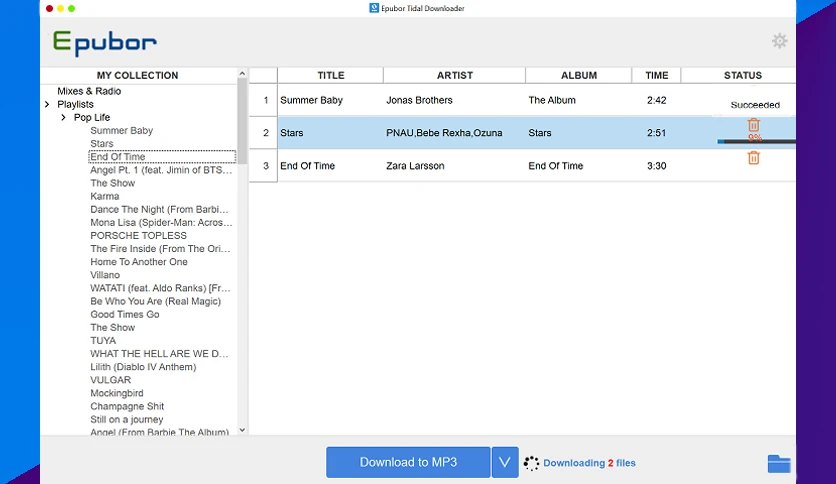Collapse the Pop Life playlist
Viewport: 836px width, 484px height.
63,117
